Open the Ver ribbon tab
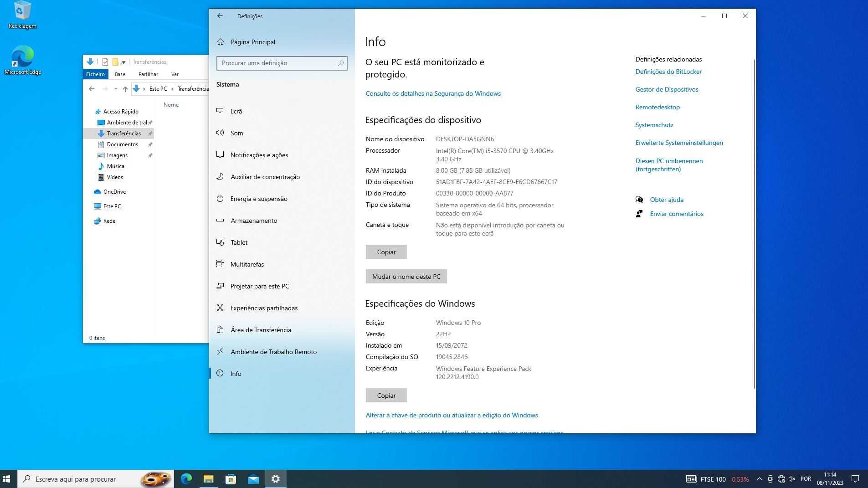Image resolution: width=868 pixels, height=488 pixels. 175,74
